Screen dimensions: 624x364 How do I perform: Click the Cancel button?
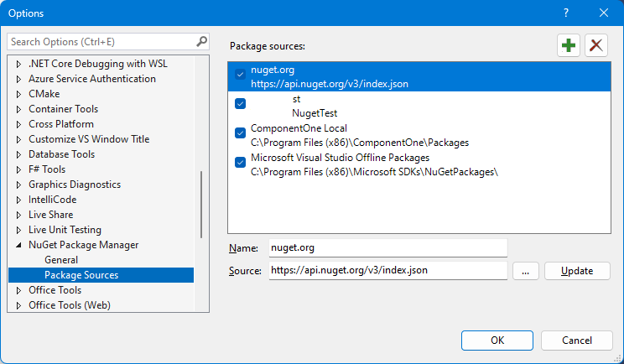(577, 341)
